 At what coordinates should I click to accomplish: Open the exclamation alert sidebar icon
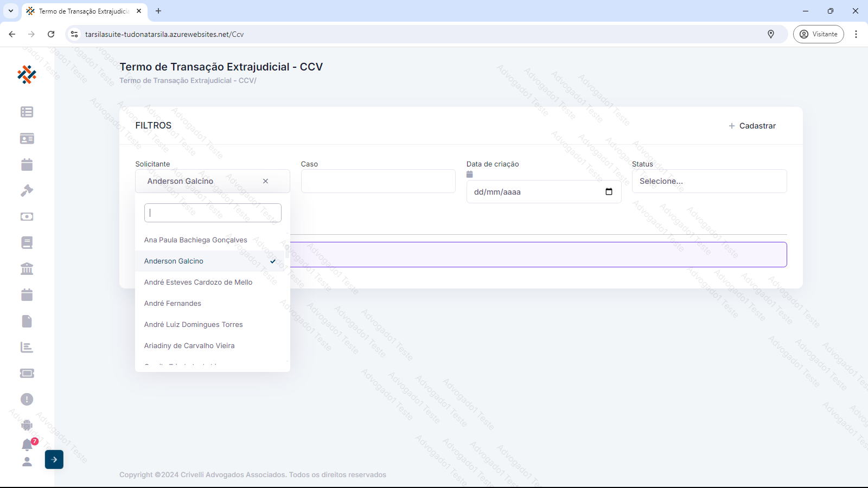(27, 400)
